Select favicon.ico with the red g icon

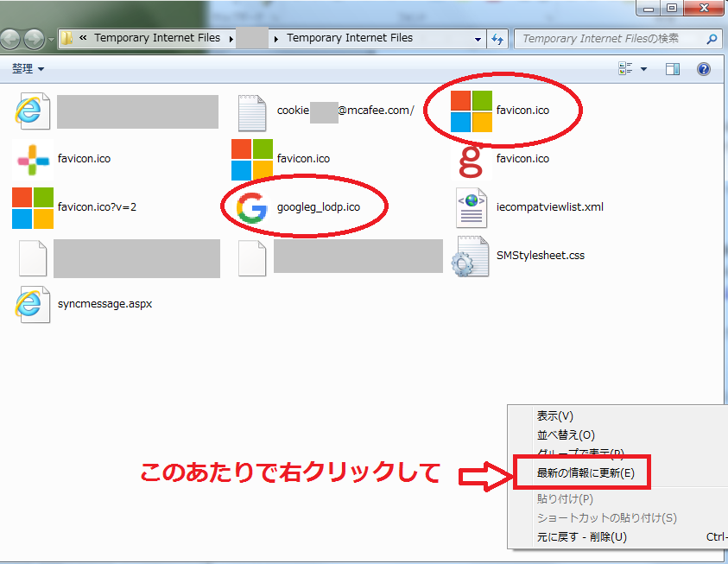pyautogui.click(x=500, y=159)
